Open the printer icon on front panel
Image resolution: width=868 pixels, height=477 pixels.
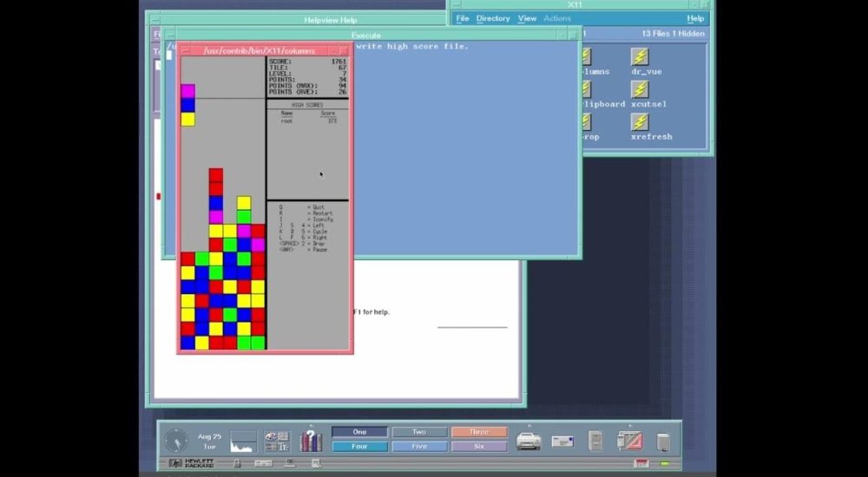click(529, 441)
